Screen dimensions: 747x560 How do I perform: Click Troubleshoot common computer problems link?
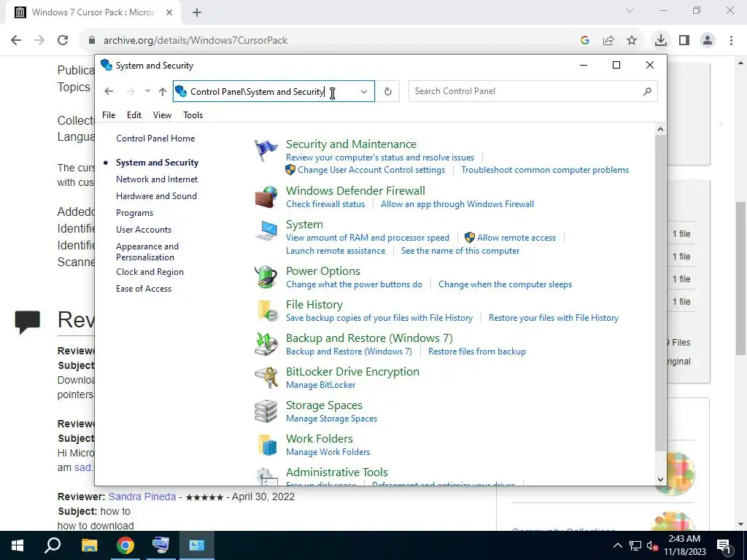coord(545,170)
